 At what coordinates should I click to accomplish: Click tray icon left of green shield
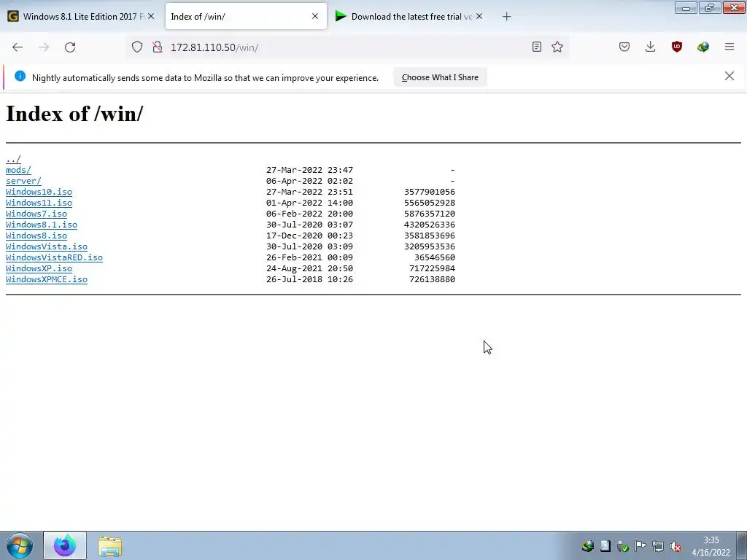click(x=605, y=546)
